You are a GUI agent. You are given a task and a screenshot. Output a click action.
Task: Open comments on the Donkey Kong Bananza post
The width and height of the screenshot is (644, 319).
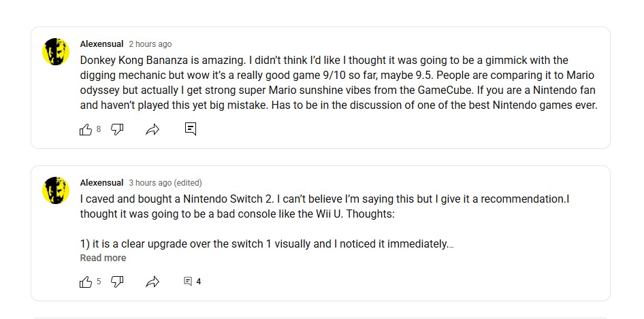tap(191, 129)
